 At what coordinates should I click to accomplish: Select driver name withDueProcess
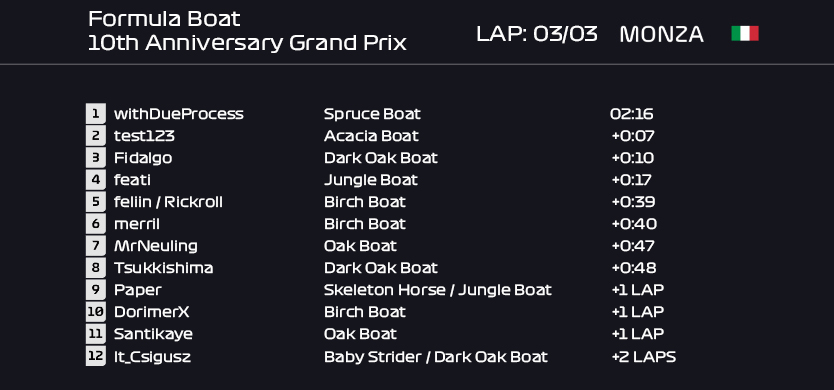pos(179,114)
